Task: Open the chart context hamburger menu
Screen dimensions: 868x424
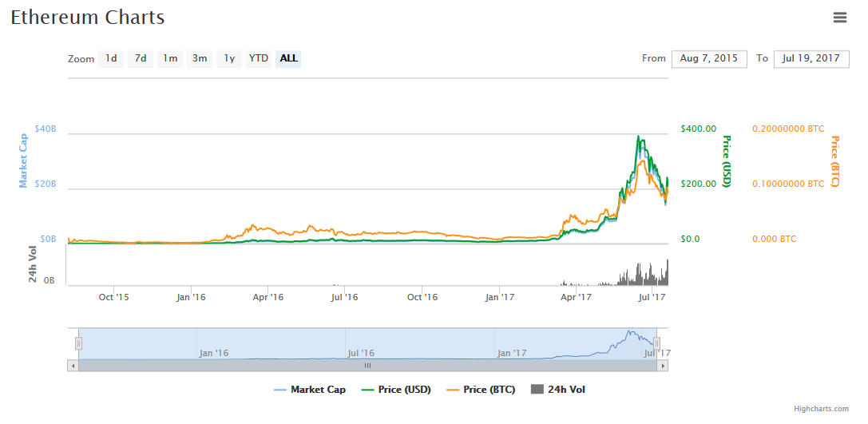Action: pyautogui.click(x=840, y=18)
